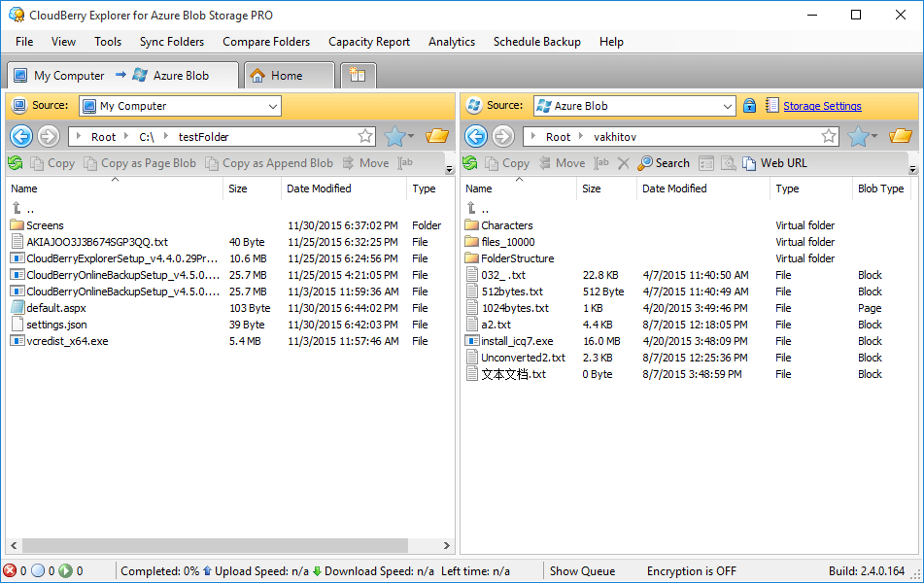
Task: Open the Sync Folders menu
Action: [171, 42]
